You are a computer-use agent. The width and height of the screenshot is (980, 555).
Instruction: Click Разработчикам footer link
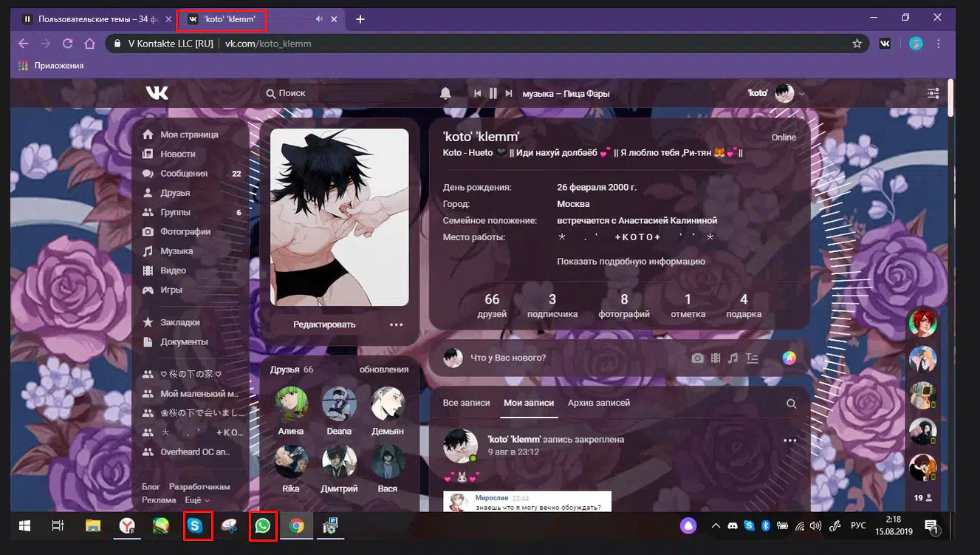[199, 487]
